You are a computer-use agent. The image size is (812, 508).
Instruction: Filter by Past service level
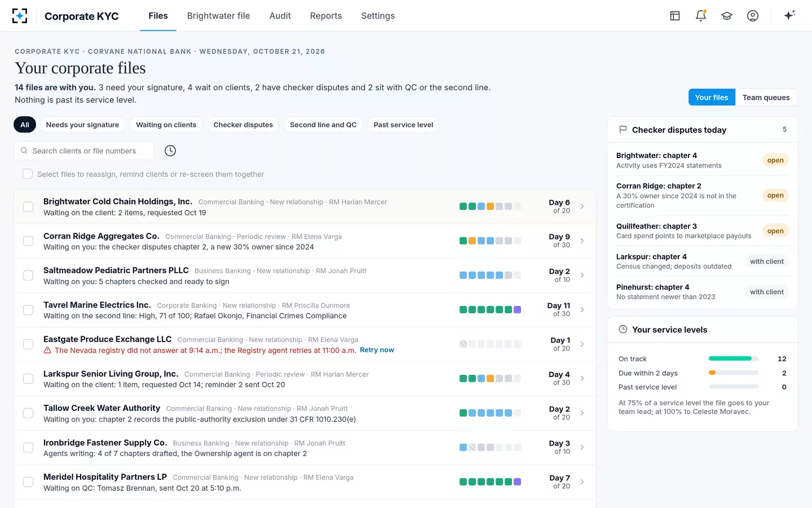403,125
